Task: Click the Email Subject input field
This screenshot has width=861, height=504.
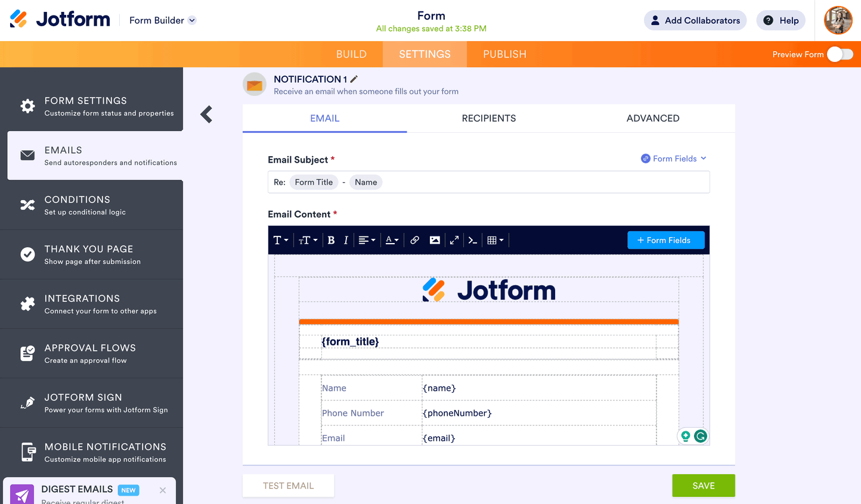Action: pos(488,182)
